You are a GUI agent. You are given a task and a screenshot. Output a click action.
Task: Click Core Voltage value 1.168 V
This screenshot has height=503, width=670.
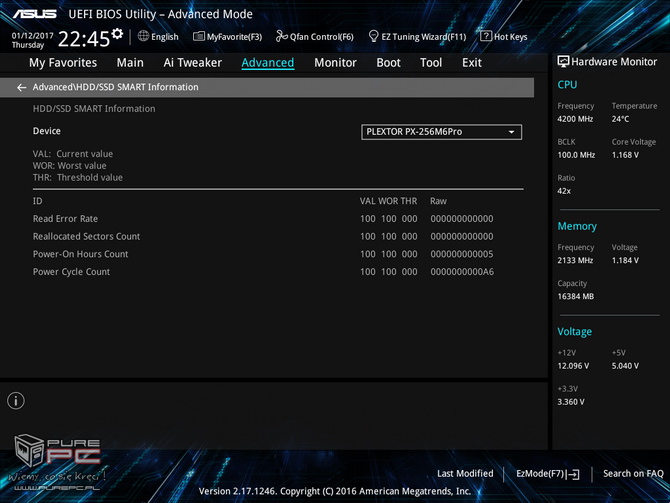click(625, 155)
